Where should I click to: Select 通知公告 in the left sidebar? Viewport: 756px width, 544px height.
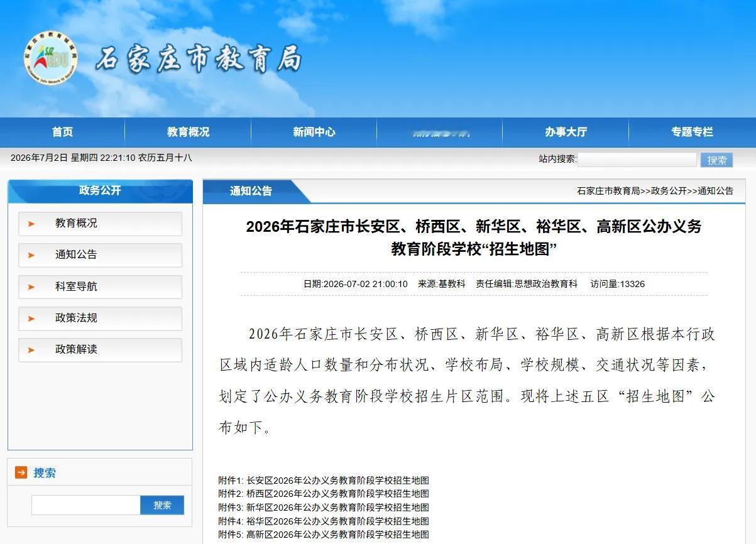pyautogui.click(x=101, y=255)
